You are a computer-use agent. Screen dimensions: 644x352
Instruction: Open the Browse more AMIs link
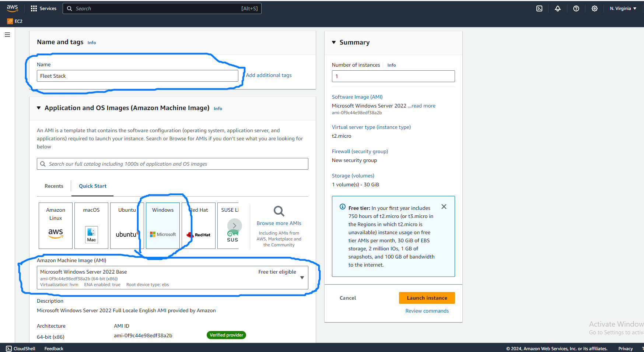click(x=279, y=223)
